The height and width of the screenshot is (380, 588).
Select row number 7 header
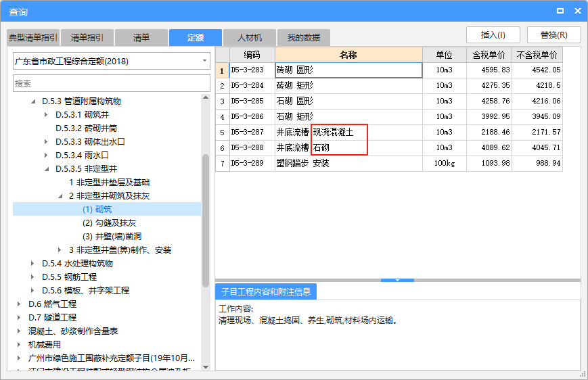click(222, 164)
